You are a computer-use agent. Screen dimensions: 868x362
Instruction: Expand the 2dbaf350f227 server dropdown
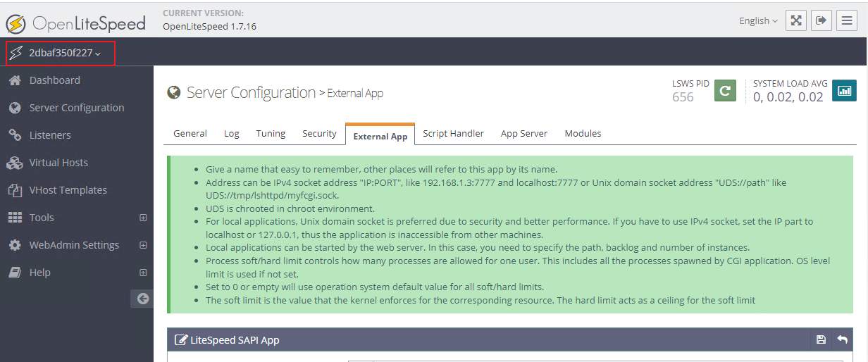coord(60,53)
